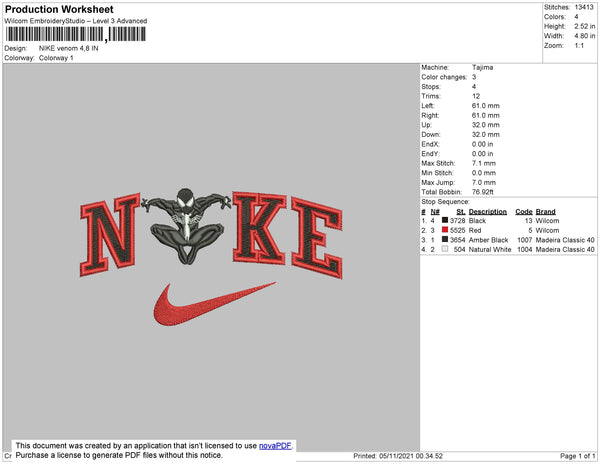The height and width of the screenshot is (464, 600).
Task: Click the Zoom value "1:1"
Action: tap(579, 46)
